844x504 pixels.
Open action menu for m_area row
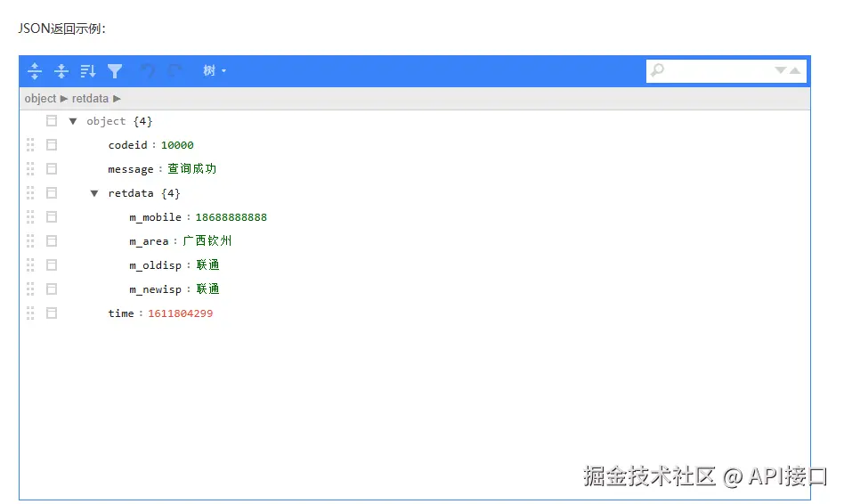coord(52,240)
